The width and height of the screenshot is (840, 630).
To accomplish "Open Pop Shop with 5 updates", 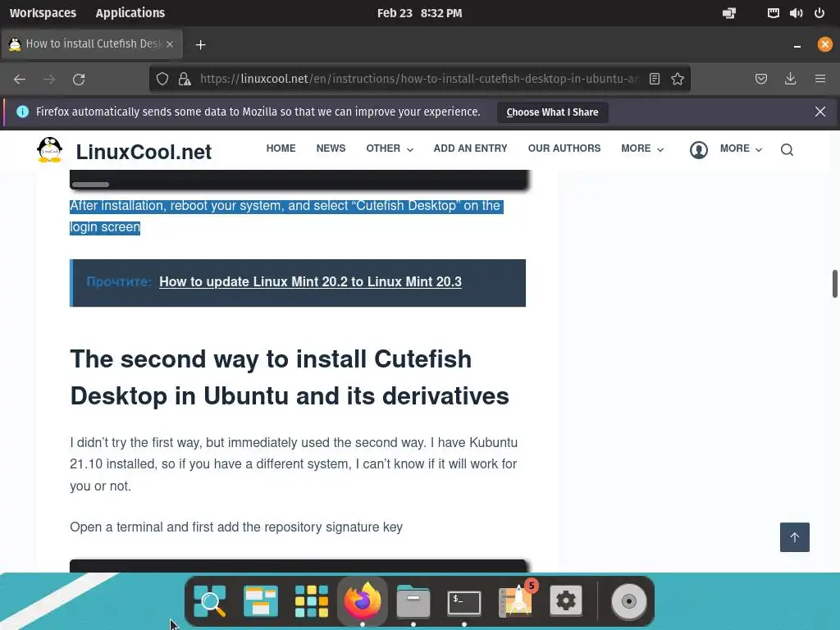I will pyautogui.click(x=517, y=600).
